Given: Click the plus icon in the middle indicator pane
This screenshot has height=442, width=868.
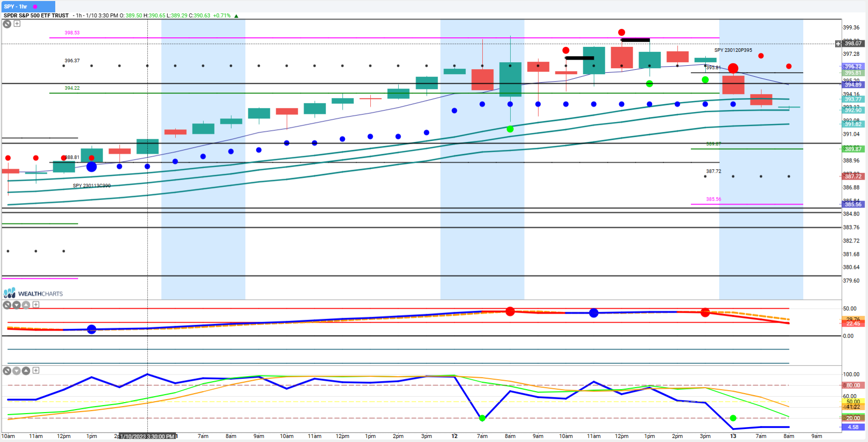Looking at the screenshot, I should click(36, 305).
